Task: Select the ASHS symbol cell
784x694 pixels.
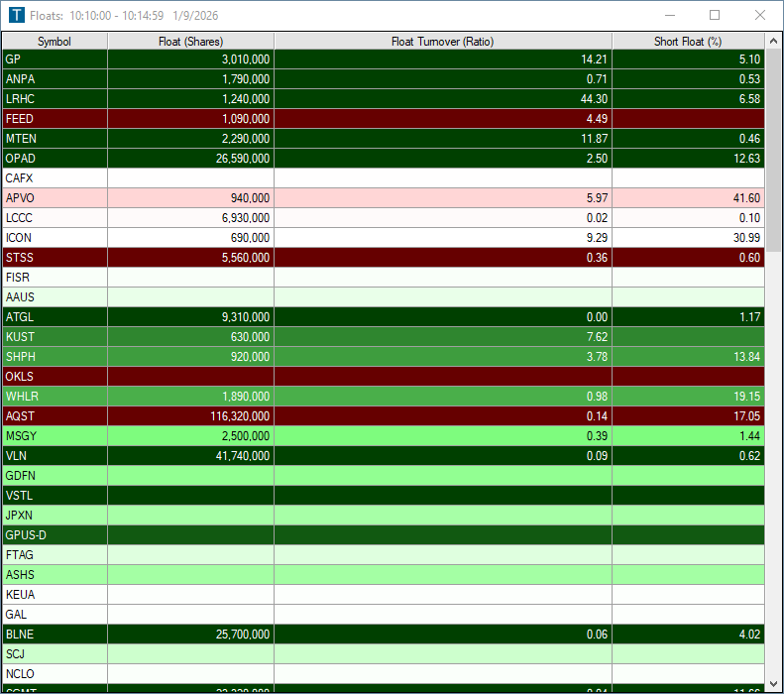Action: click(55, 575)
